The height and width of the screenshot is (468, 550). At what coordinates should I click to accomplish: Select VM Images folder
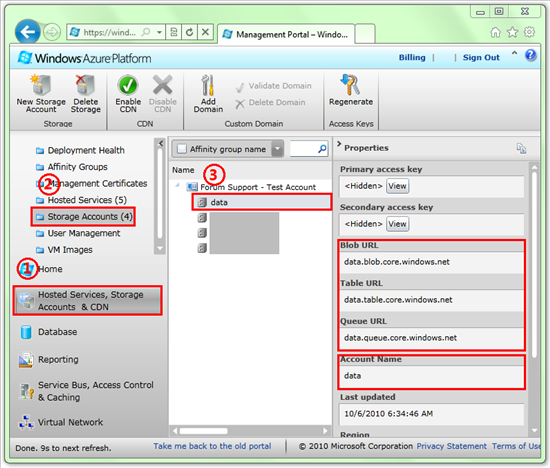click(65, 250)
